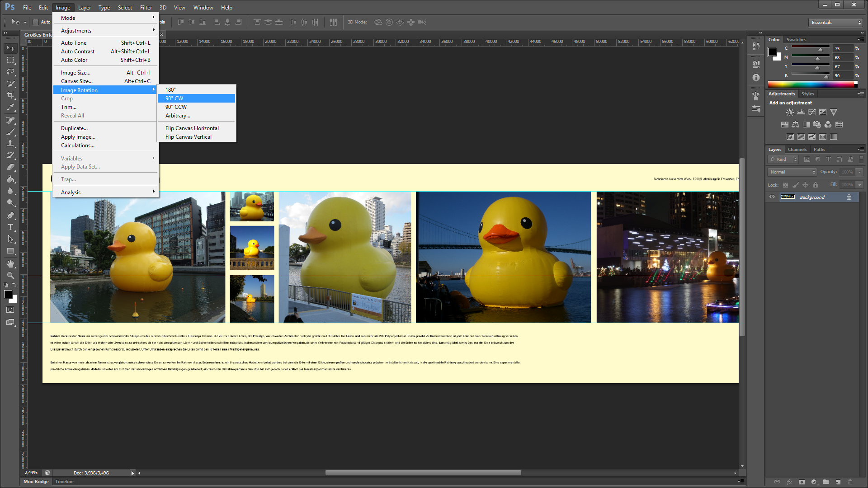Open the layer Kind filter dropdown
Screen dimensions: 868x488
783,160
